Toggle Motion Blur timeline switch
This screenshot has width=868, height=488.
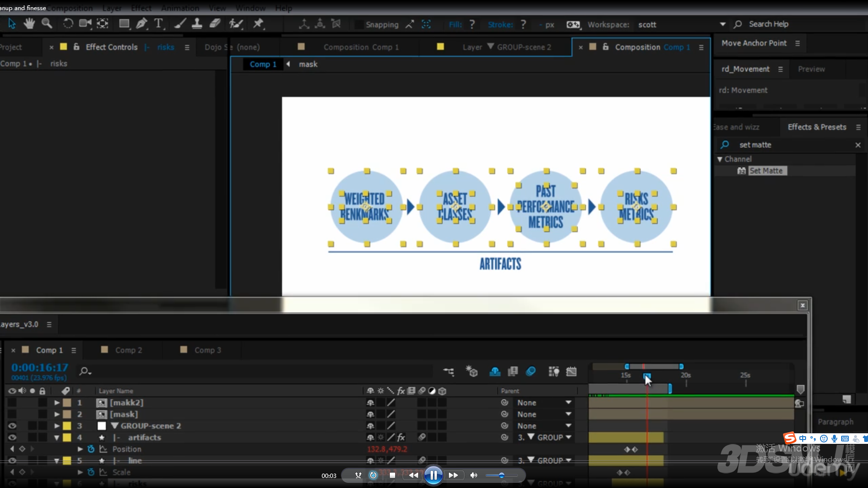pyautogui.click(x=530, y=371)
